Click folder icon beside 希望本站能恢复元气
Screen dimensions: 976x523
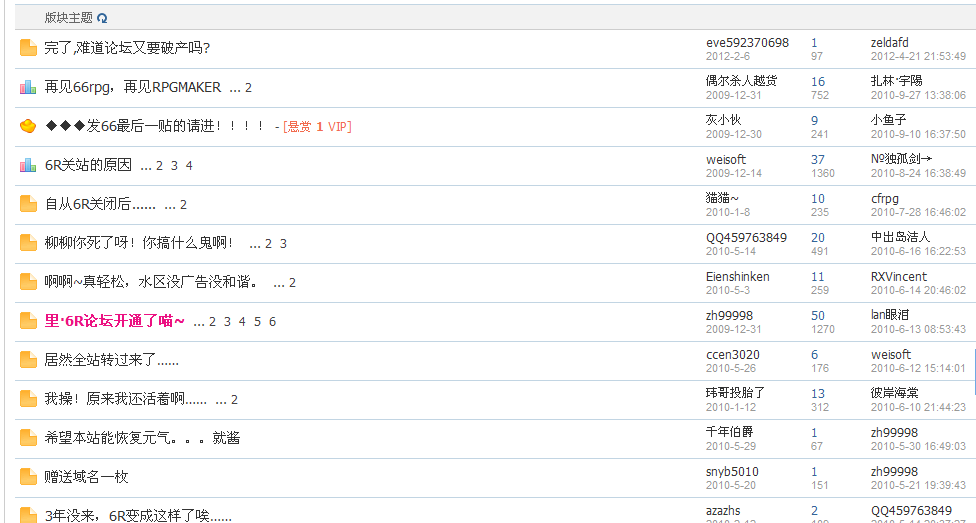28,438
